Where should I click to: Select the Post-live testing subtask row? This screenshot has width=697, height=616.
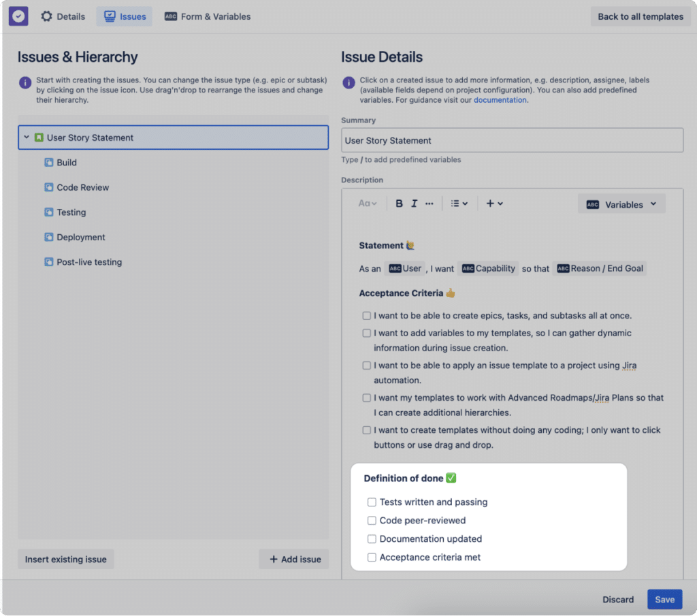[x=174, y=262]
